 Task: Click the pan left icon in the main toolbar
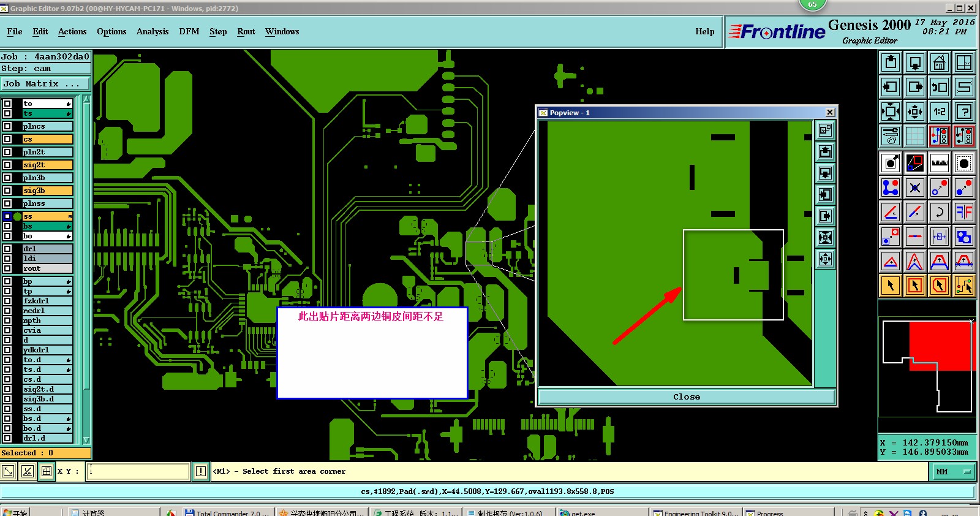891,87
